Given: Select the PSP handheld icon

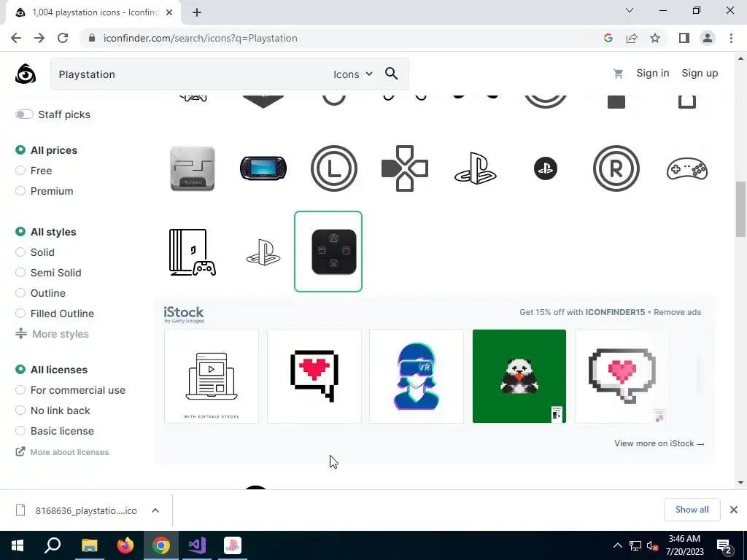Looking at the screenshot, I should coord(263,168).
